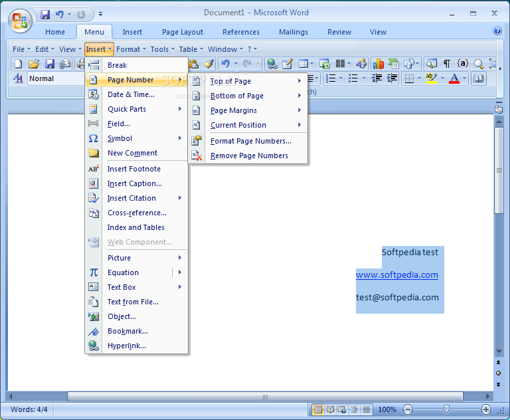
Task: Open the Table classic menu
Action: coord(191,49)
